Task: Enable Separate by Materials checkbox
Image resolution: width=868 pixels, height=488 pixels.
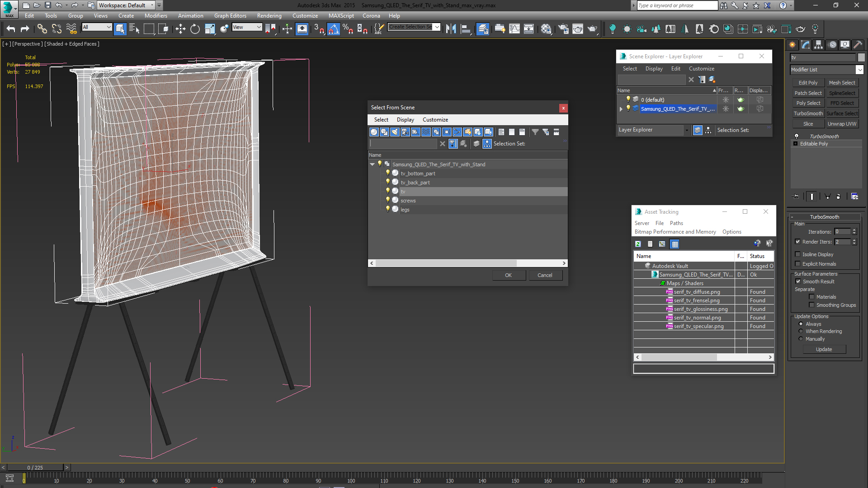Action: click(x=811, y=297)
